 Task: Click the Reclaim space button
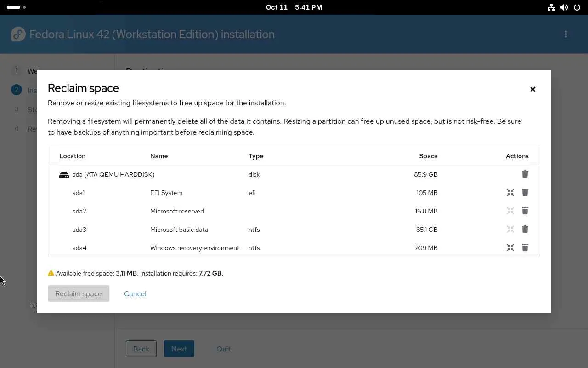click(79, 293)
